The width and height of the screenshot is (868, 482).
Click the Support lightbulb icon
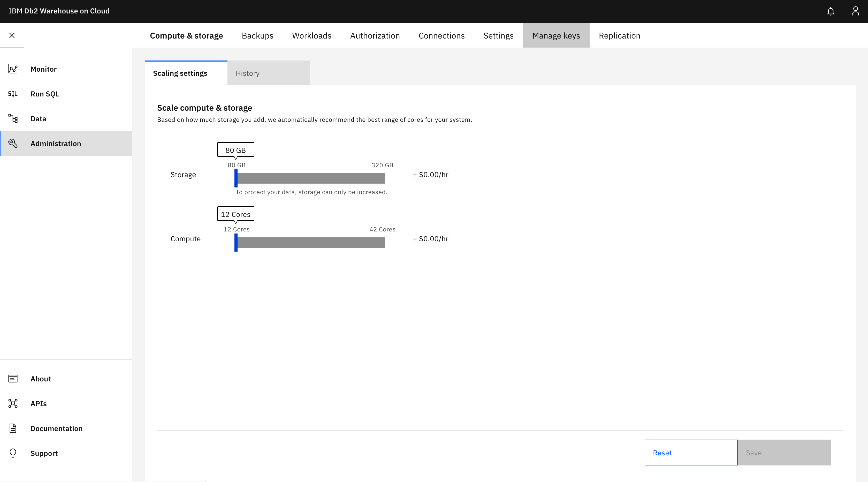[x=13, y=453]
